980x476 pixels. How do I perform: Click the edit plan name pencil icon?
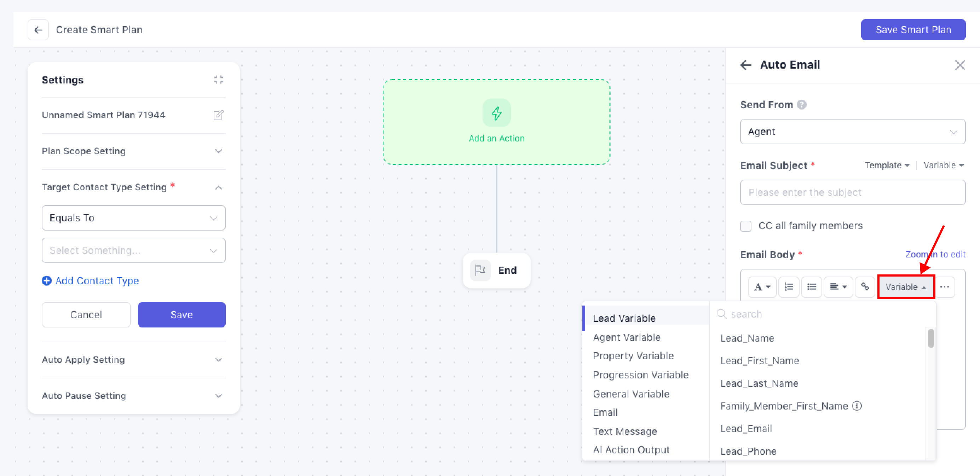coord(218,115)
